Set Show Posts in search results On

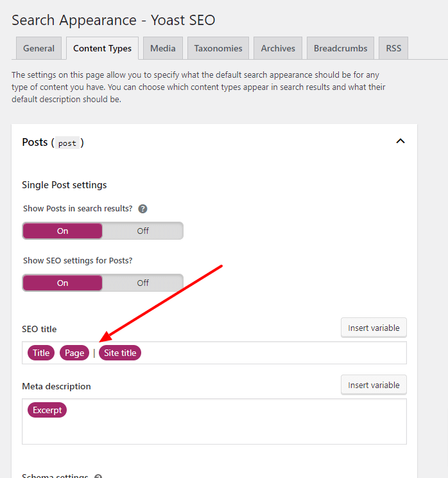click(x=62, y=231)
